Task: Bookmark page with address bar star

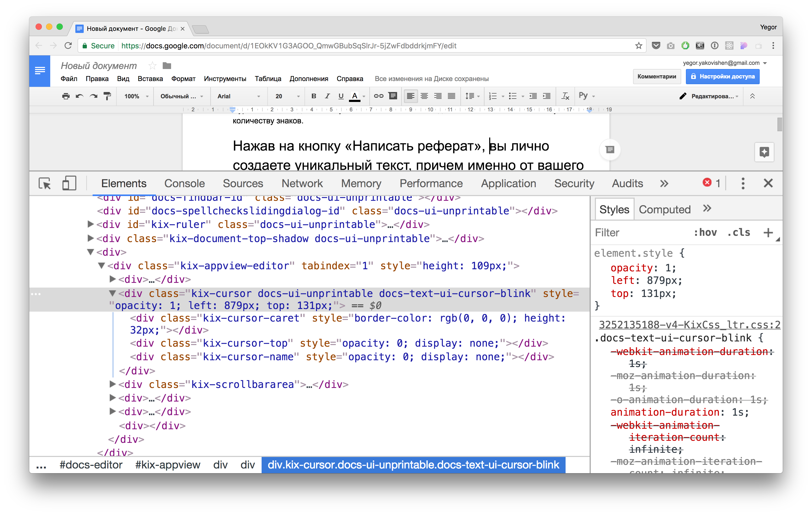Action: coord(638,45)
